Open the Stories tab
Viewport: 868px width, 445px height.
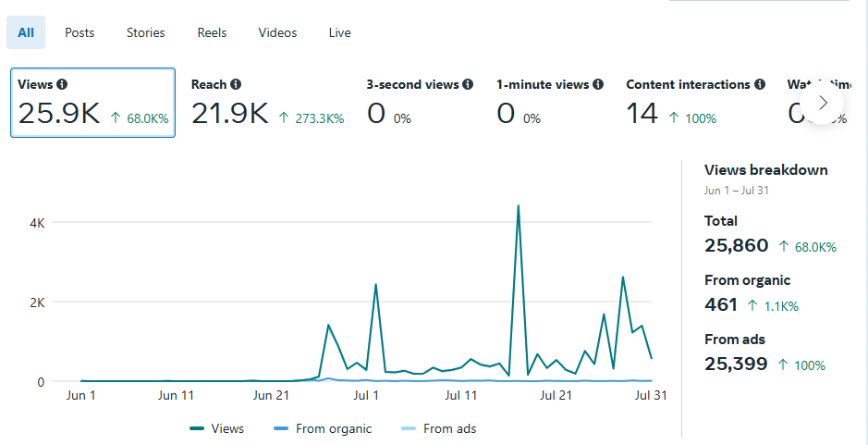(x=146, y=32)
